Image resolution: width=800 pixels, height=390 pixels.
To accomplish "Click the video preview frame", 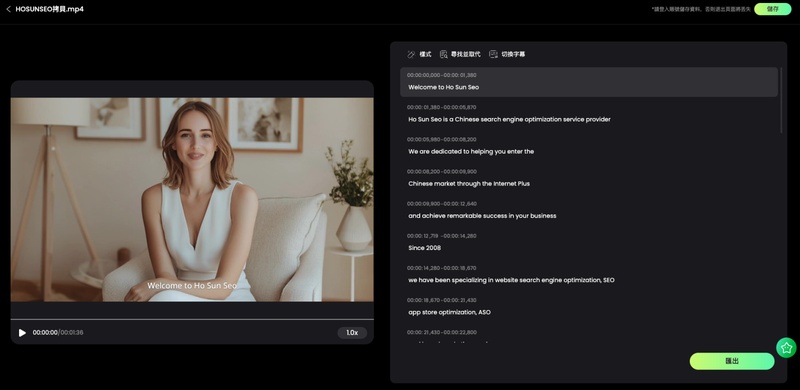I will (192, 200).
